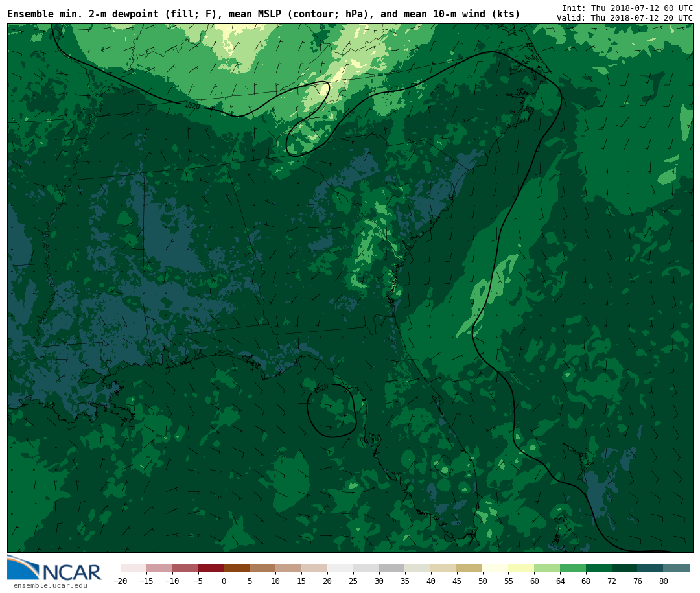Click the colorbar tick label 50
Image resolution: width=700 pixels, height=593 pixels.
[x=482, y=581]
